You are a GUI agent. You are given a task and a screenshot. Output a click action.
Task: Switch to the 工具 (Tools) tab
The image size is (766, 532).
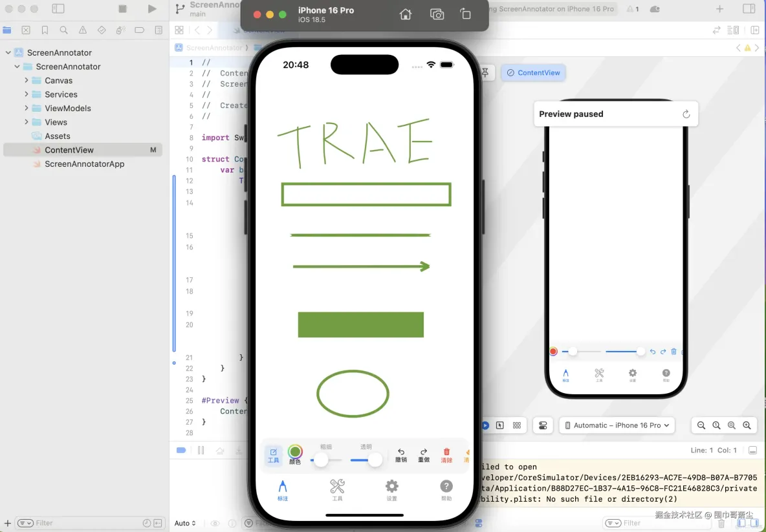[337, 489]
